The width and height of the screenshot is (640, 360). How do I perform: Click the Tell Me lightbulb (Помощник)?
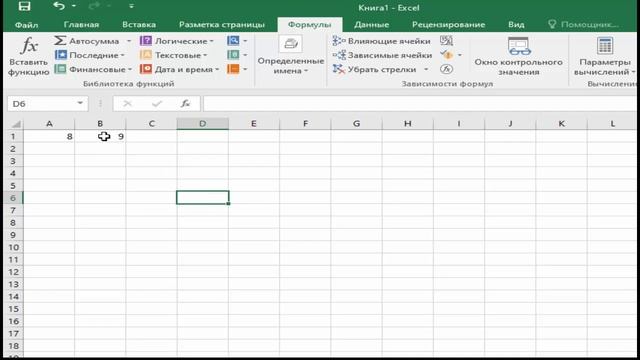pos(552,24)
